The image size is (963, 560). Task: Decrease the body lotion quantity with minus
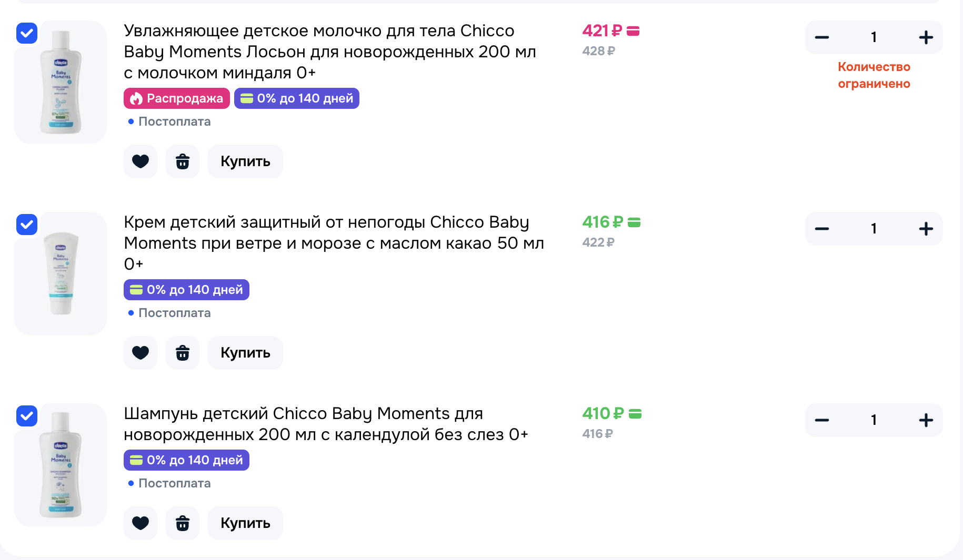(822, 37)
